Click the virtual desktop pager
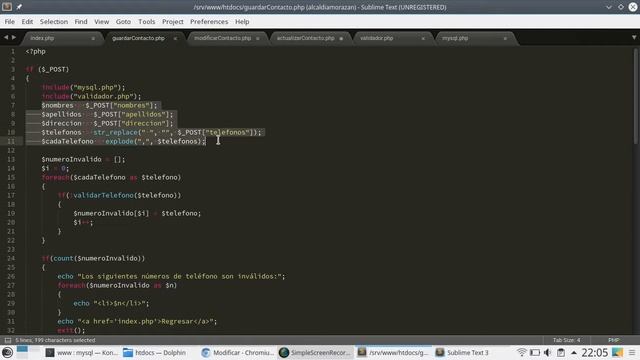The height and width of the screenshot is (360, 640). [29, 352]
